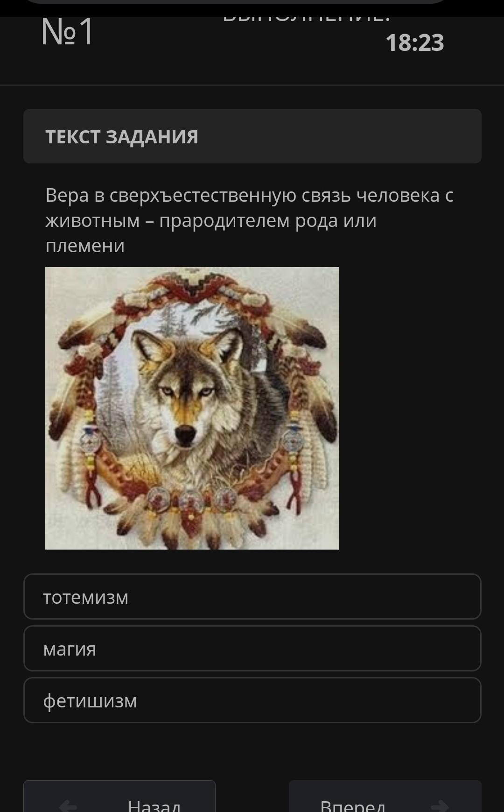Open the wolf dreamcatcher image
The height and width of the screenshot is (812, 504).
192,408
